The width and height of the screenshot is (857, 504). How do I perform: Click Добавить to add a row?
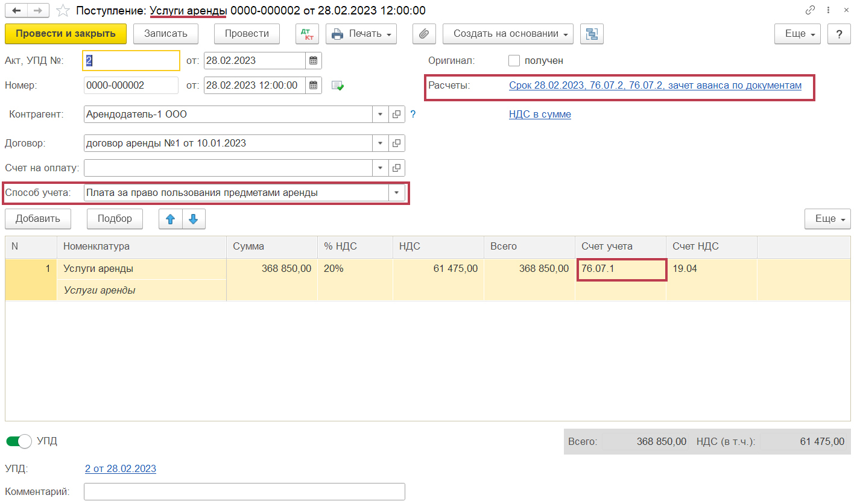tap(38, 219)
